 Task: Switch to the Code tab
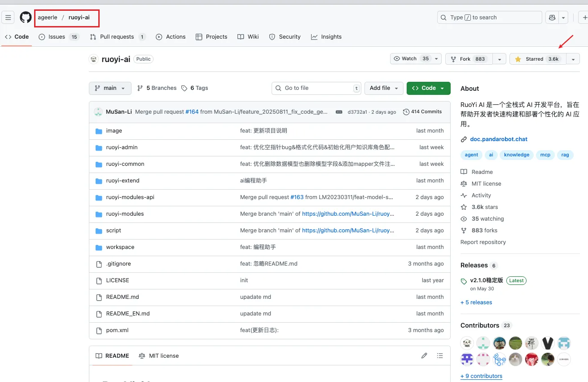17,37
